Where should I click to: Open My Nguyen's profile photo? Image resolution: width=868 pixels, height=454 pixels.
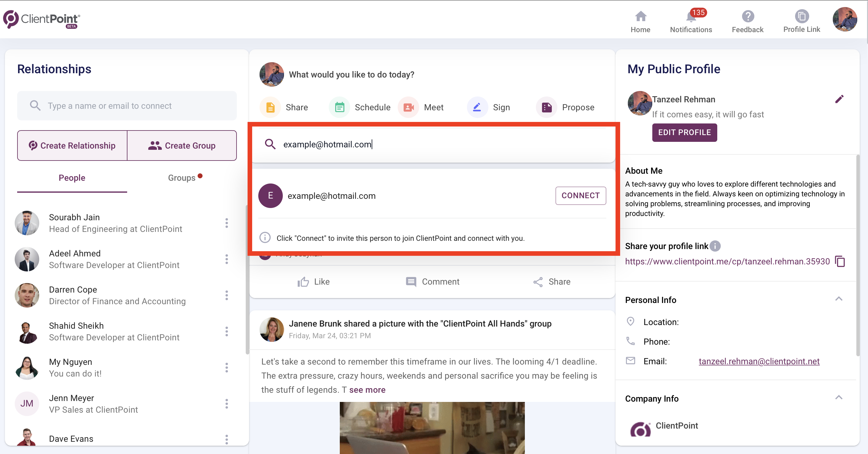(27, 367)
